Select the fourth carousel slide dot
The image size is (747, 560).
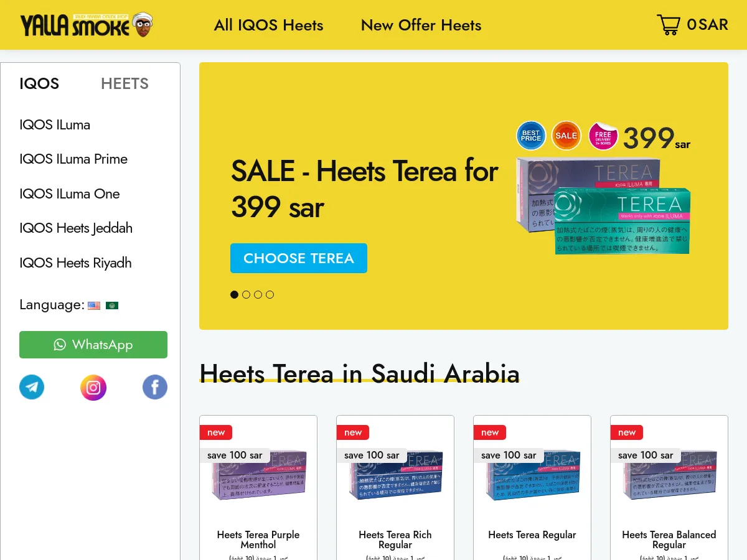point(270,294)
